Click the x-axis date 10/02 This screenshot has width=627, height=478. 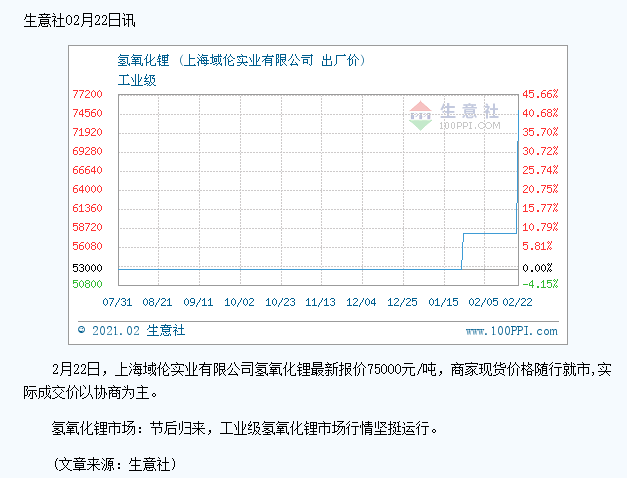[239, 302]
